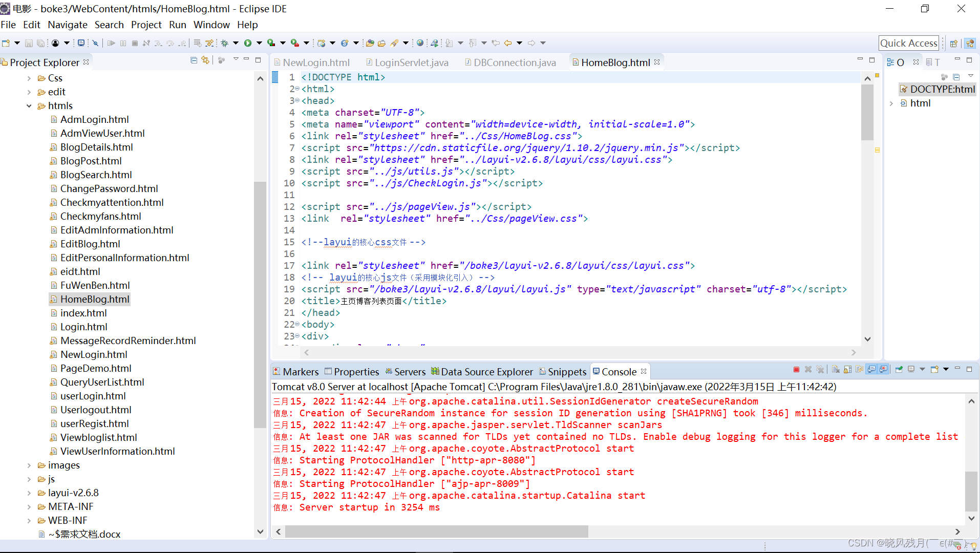
Task: Open the Project menu
Action: coord(146,25)
